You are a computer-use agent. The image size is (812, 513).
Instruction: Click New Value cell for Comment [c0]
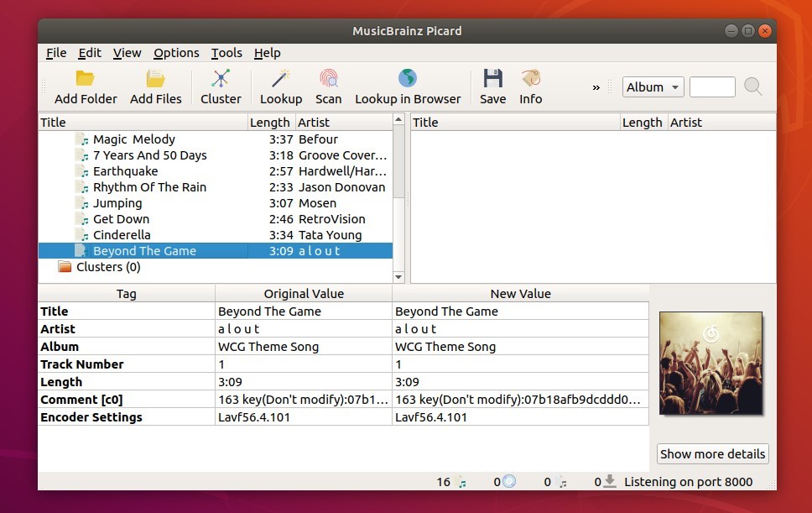(x=520, y=400)
